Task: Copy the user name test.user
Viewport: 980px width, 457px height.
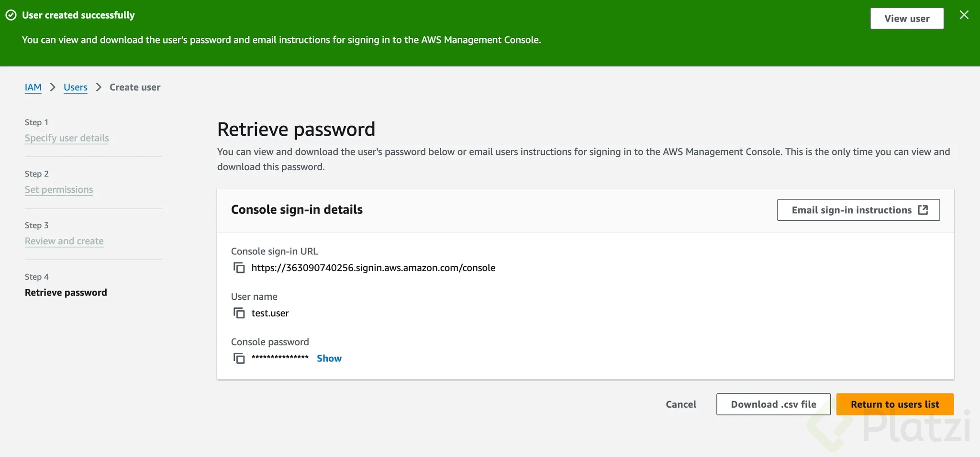Action: [x=239, y=313]
